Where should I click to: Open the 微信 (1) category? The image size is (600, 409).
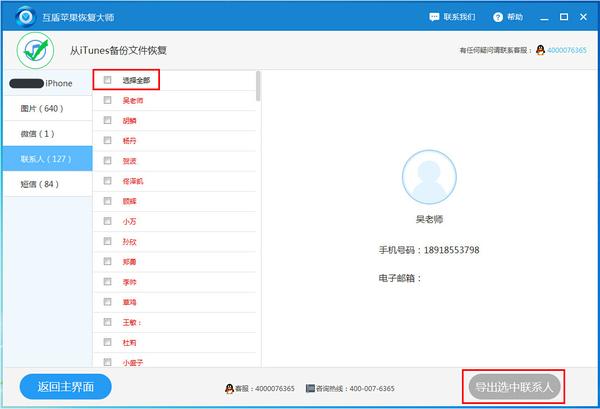coord(47,134)
